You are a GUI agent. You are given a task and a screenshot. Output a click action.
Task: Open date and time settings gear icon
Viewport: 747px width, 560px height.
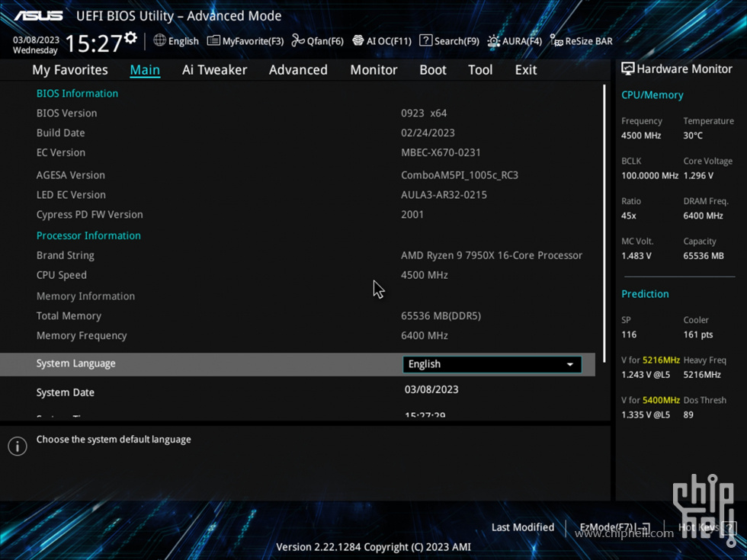[x=130, y=38]
